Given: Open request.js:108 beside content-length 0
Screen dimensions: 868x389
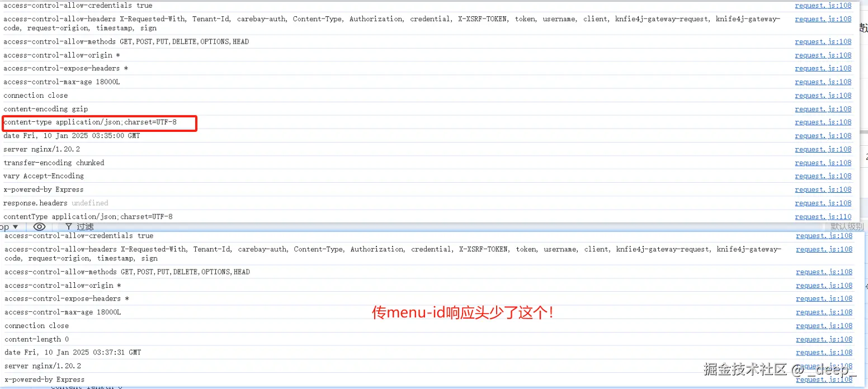Looking at the screenshot, I should [x=824, y=339].
